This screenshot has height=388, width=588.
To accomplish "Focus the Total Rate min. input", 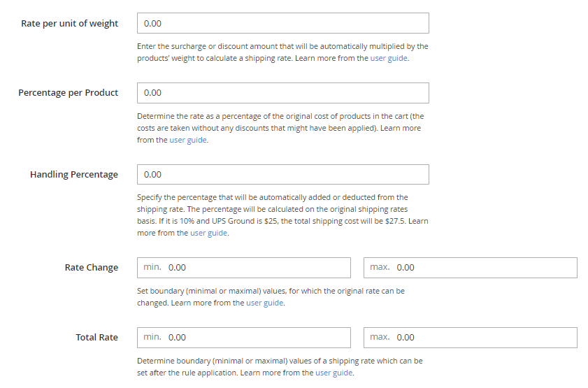I will 243,337.
